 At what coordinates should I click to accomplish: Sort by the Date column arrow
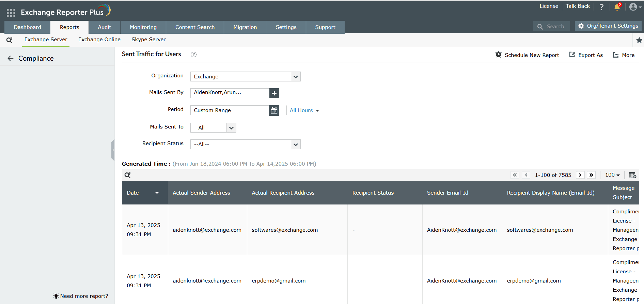tap(157, 193)
